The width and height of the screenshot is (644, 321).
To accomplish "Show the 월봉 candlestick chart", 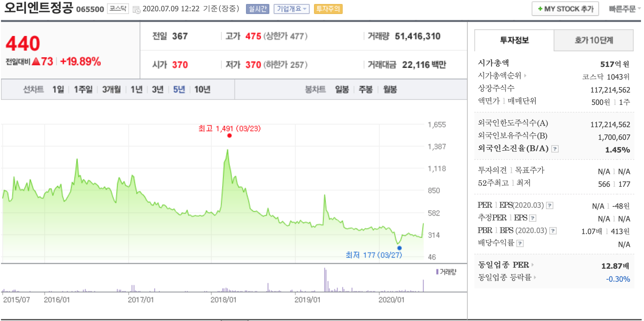I will click(390, 89).
